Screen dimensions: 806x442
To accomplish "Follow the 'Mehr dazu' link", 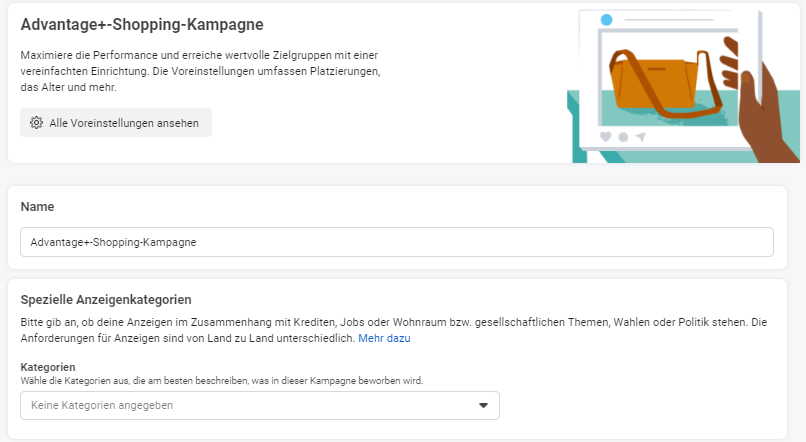I will (x=384, y=339).
